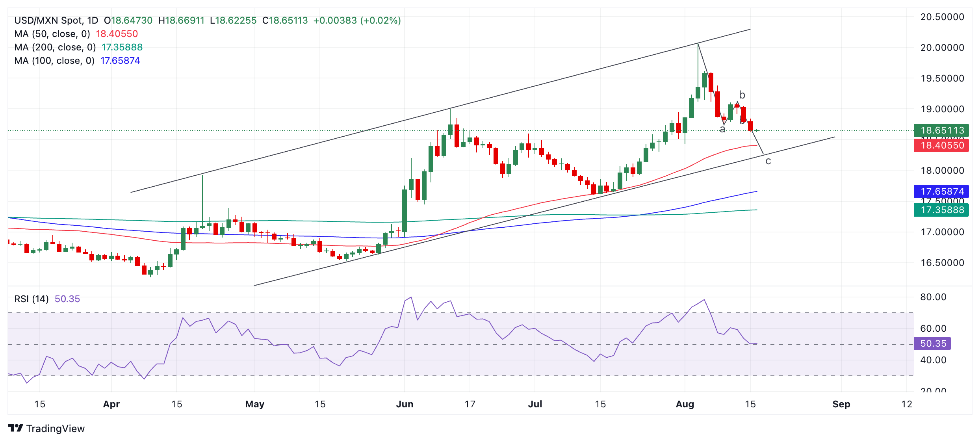Click the red 18.40550 MA price tag
Viewport: 980px width, 442px height.
[941, 145]
